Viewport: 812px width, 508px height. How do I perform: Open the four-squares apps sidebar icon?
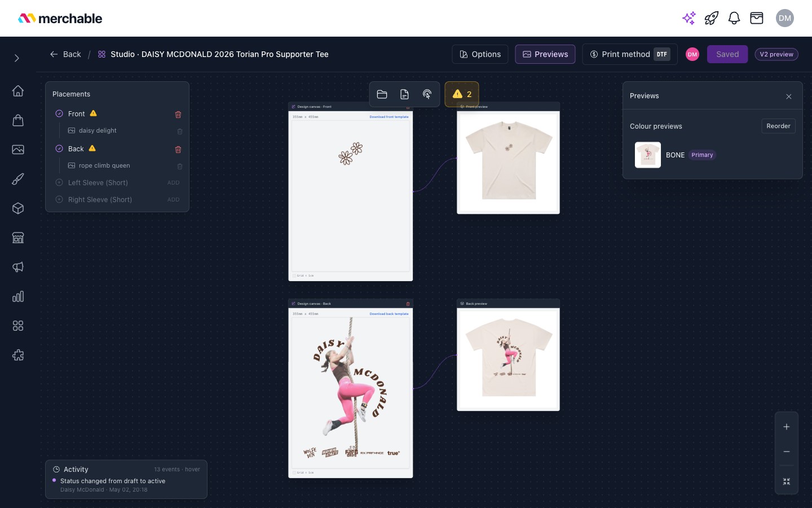[x=18, y=326]
